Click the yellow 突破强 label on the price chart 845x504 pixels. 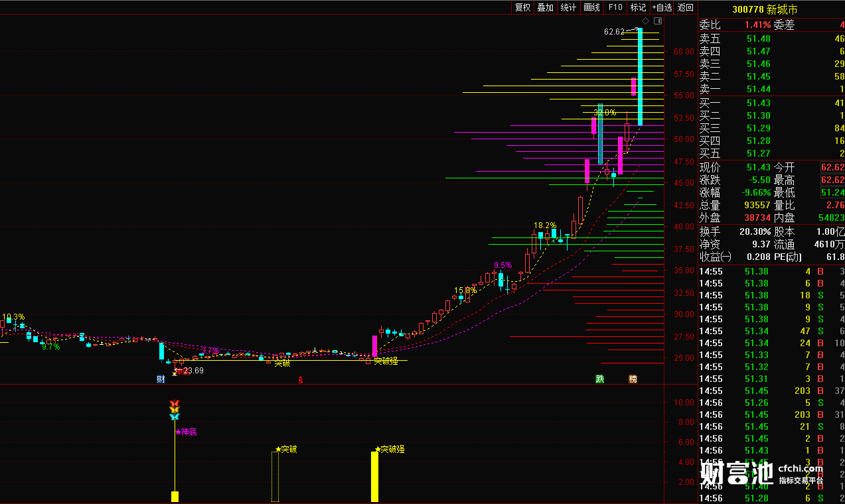386,361
